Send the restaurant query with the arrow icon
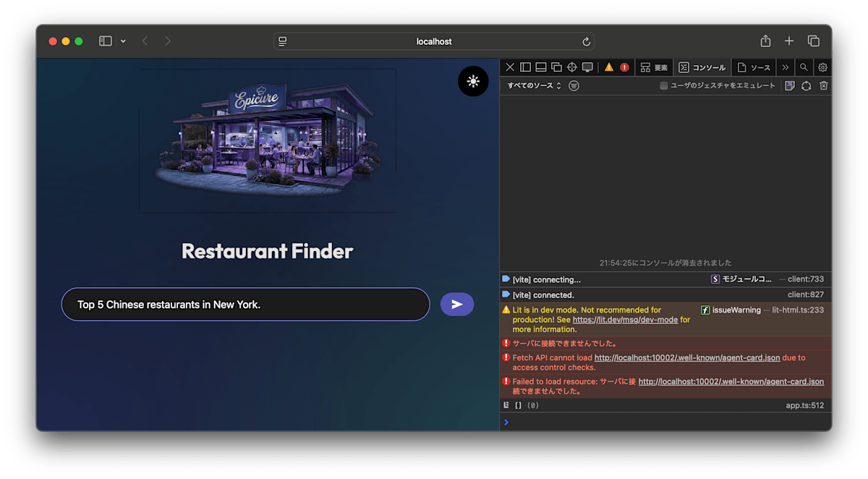 (x=456, y=304)
